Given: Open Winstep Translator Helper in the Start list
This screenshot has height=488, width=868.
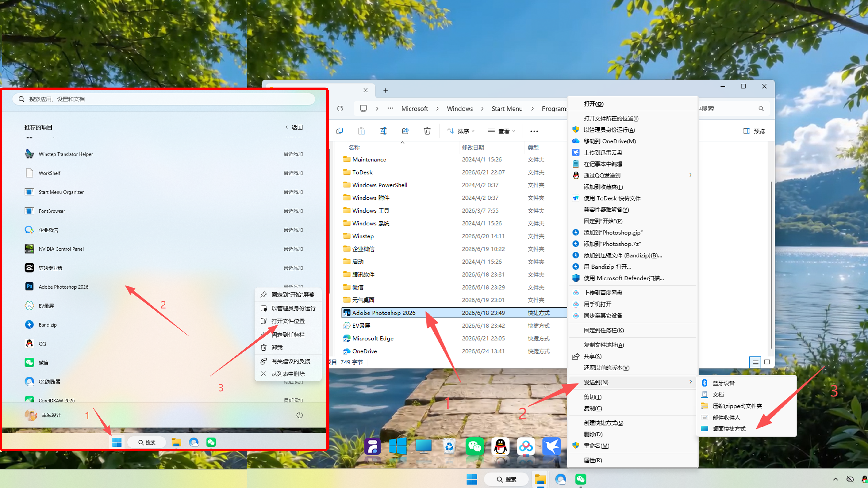Looking at the screenshot, I should tap(164, 154).
